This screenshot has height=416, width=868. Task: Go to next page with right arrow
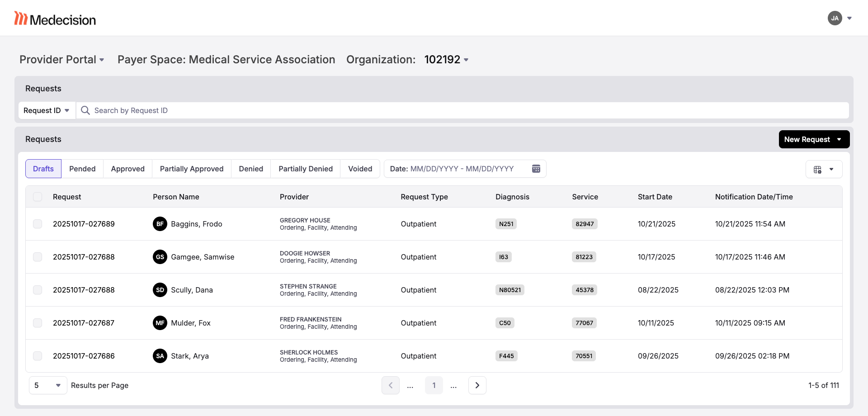click(x=477, y=385)
